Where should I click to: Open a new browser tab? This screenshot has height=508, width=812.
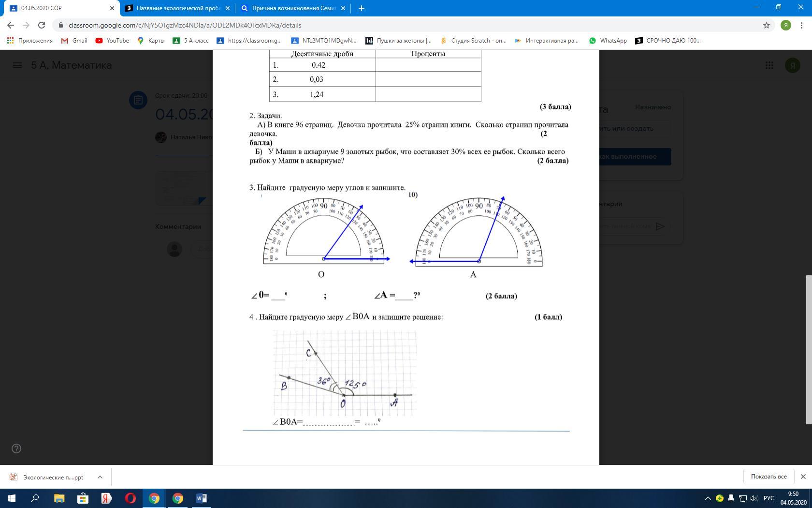tap(361, 8)
